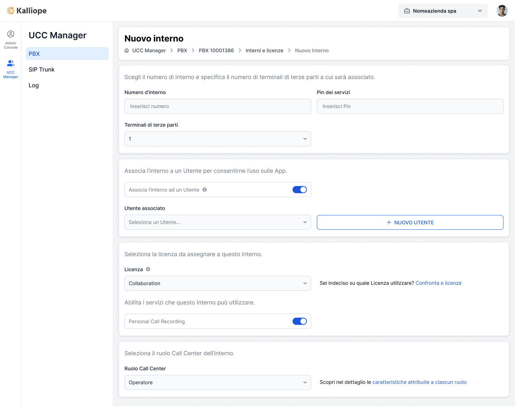
Task: Expand the Ruolo Call Center dropdown
Action: pos(217,382)
